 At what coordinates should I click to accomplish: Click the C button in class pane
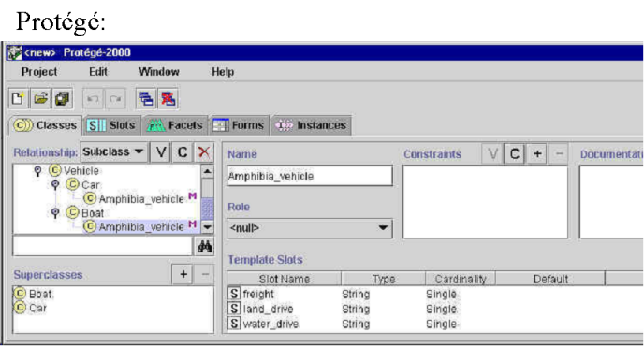click(183, 152)
